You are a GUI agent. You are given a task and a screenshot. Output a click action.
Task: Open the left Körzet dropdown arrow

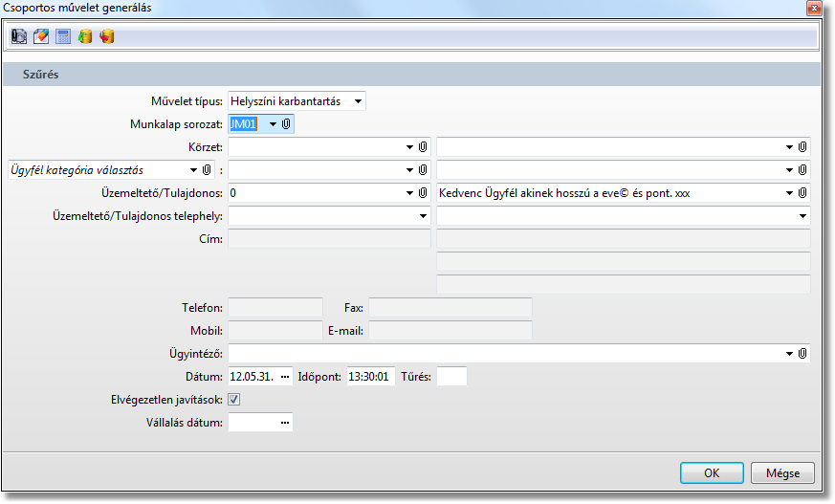[x=409, y=147]
